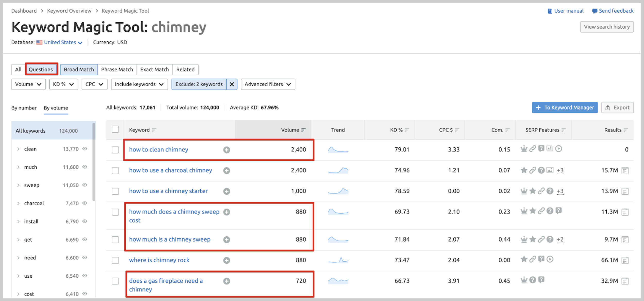The width and height of the screenshot is (644, 301).
Task: Check the 'how to clean chimney' row
Action: click(115, 150)
